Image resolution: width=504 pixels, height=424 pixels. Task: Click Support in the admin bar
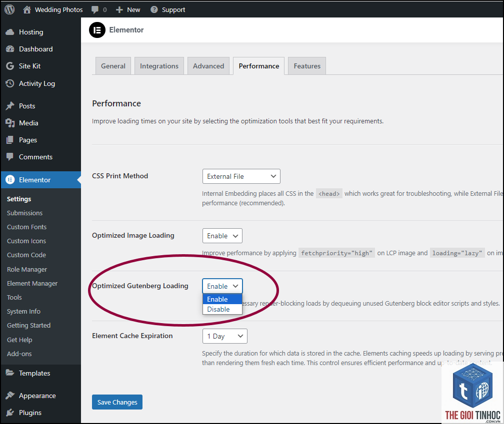pyautogui.click(x=173, y=10)
